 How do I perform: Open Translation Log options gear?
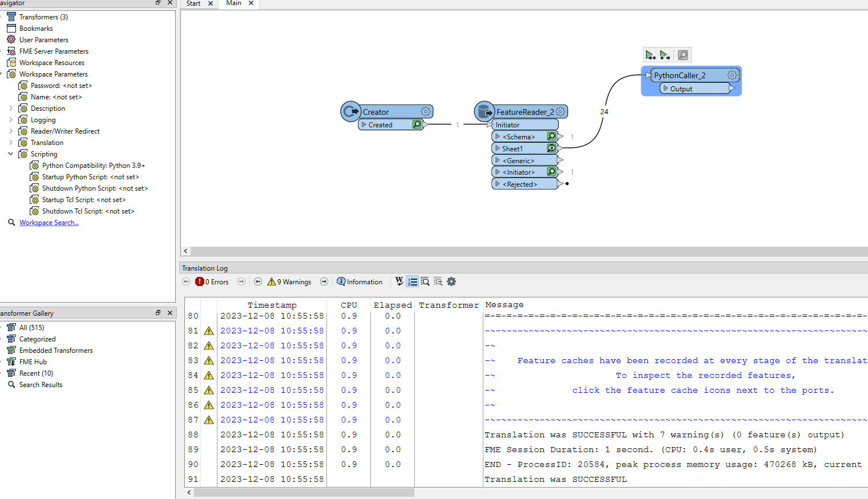point(451,281)
